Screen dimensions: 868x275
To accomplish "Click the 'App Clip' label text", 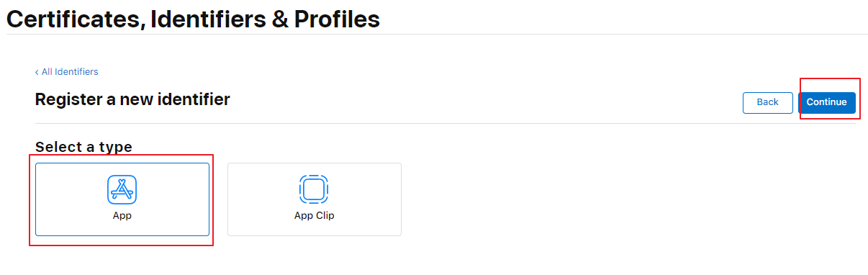I will pos(315,215).
